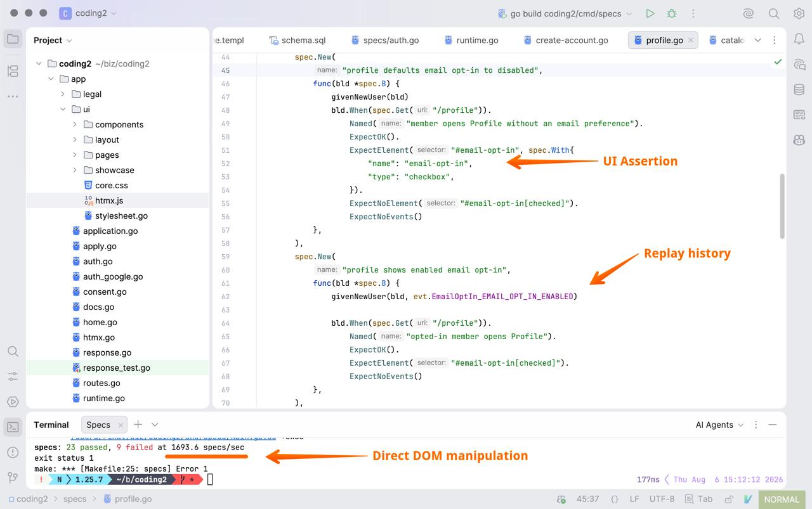Click the curly braces status bar icon

pyautogui.click(x=614, y=499)
